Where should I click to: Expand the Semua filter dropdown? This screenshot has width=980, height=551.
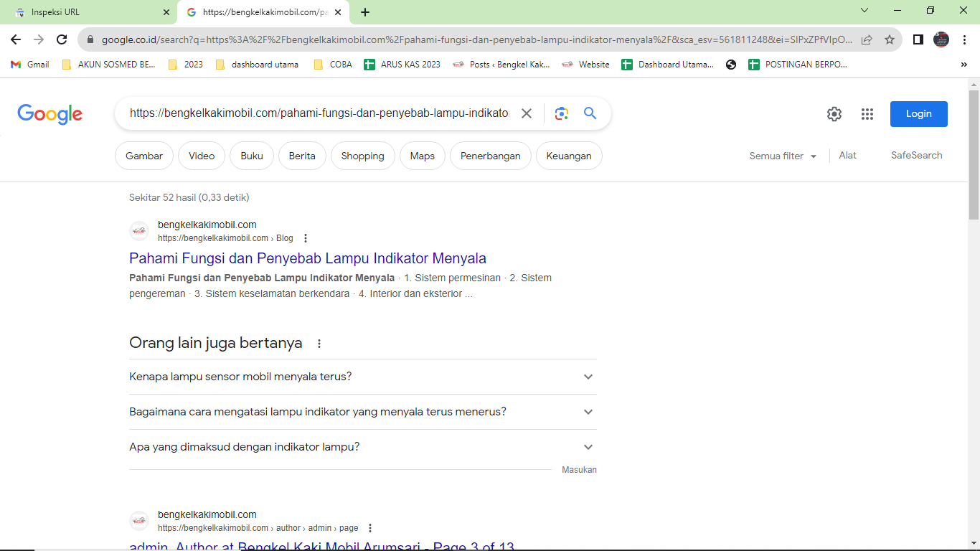point(783,156)
